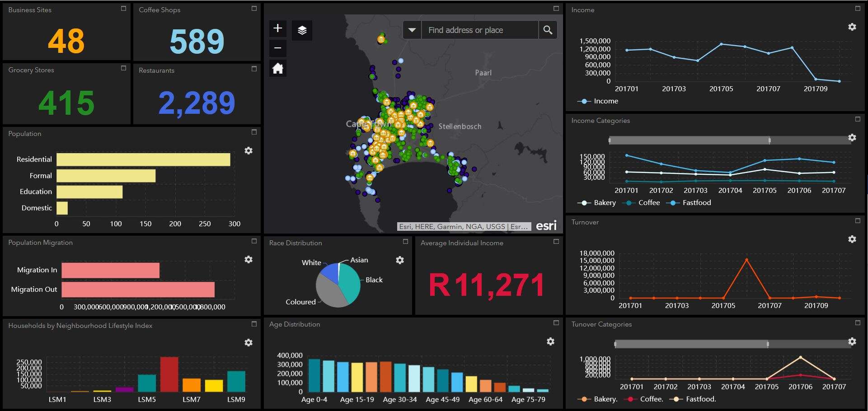Open Population chart settings gear
The image size is (868, 411).
coord(249,151)
